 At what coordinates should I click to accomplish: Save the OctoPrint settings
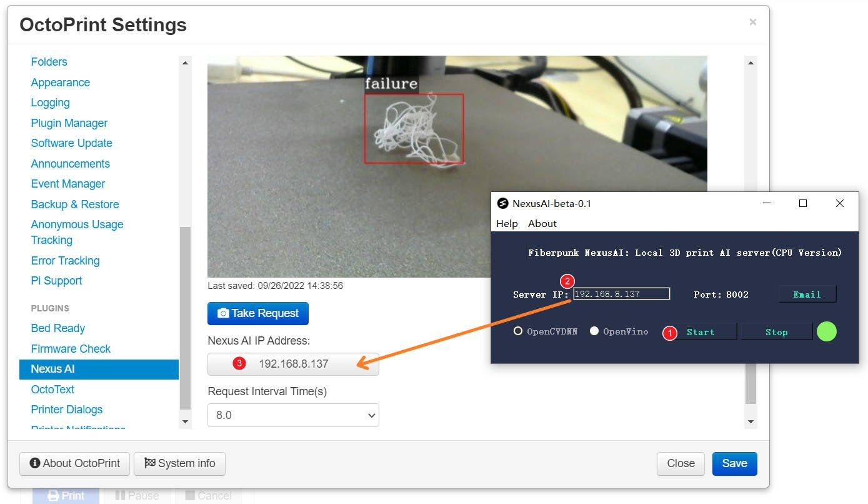[x=734, y=463]
